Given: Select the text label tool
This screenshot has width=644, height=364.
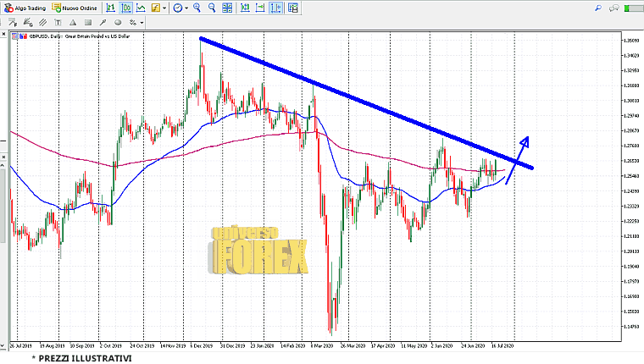Looking at the screenshot, I should 57,23.
